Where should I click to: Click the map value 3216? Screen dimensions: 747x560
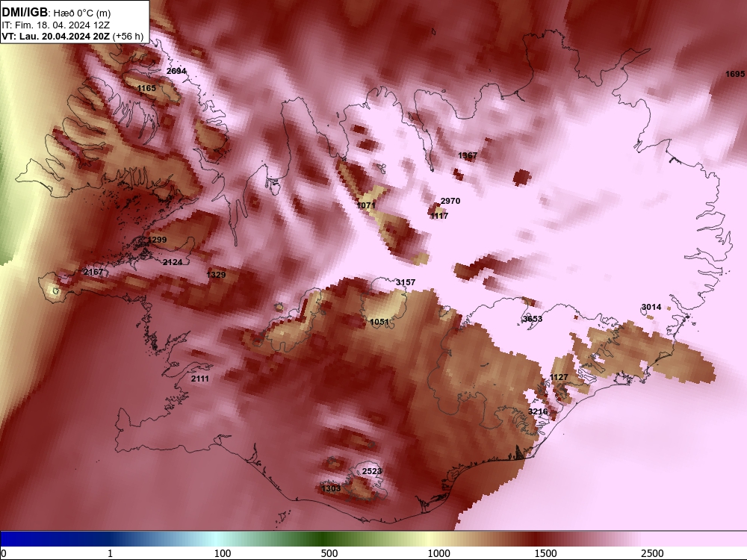pos(538,411)
